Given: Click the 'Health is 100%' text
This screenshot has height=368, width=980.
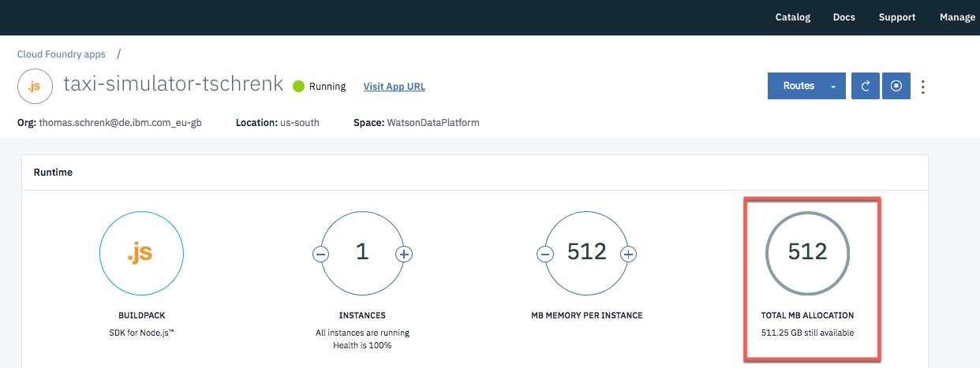Looking at the screenshot, I should tap(362, 345).
